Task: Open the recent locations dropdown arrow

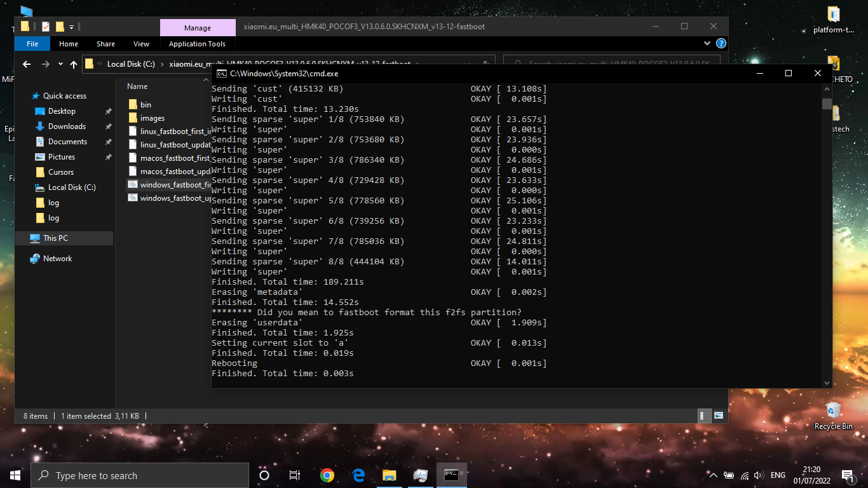Action: click(60, 64)
